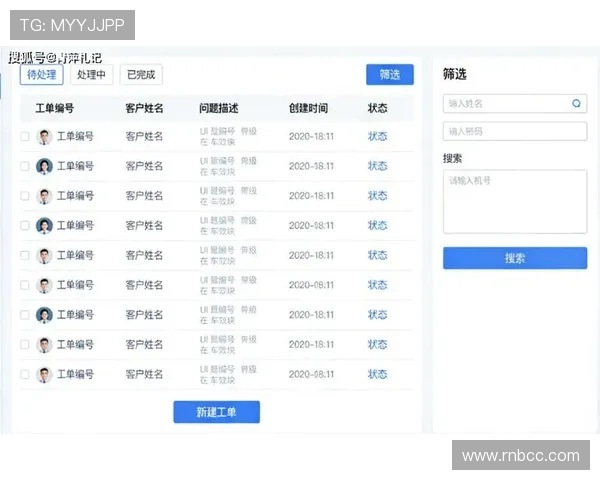The height and width of the screenshot is (480, 600).
Task: Switch to the 处理中 tab
Action: coord(91,75)
